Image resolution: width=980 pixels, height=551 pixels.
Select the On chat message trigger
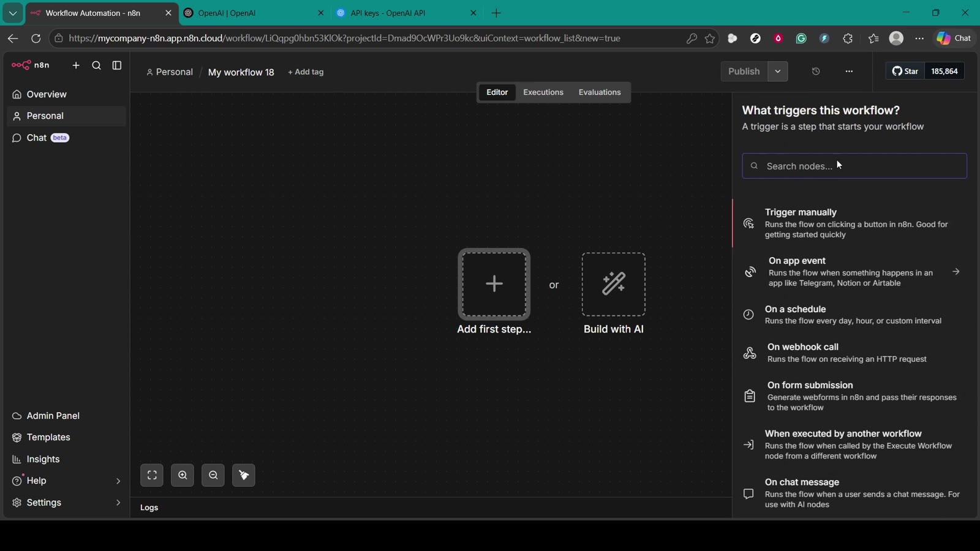[854, 493]
